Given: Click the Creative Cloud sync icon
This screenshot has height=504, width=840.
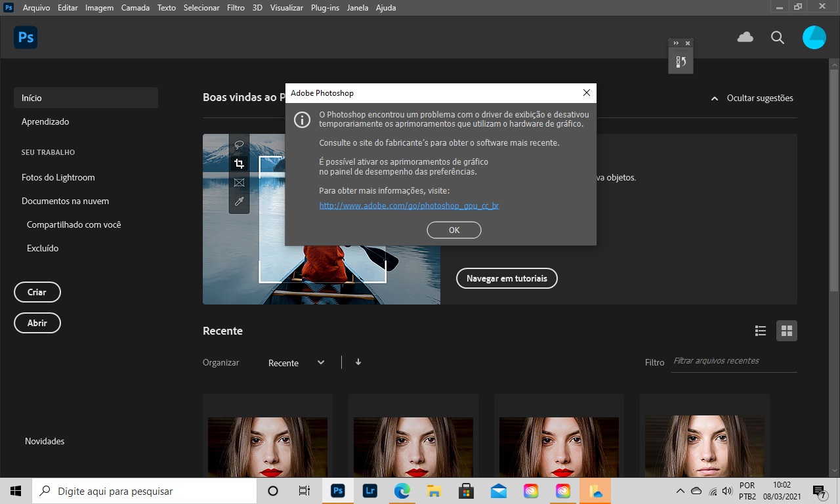Looking at the screenshot, I should click(745, 37).
